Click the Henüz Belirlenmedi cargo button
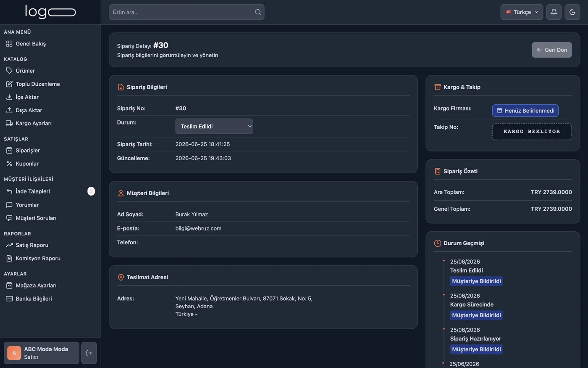588x368 pixels. pos(525,111)
